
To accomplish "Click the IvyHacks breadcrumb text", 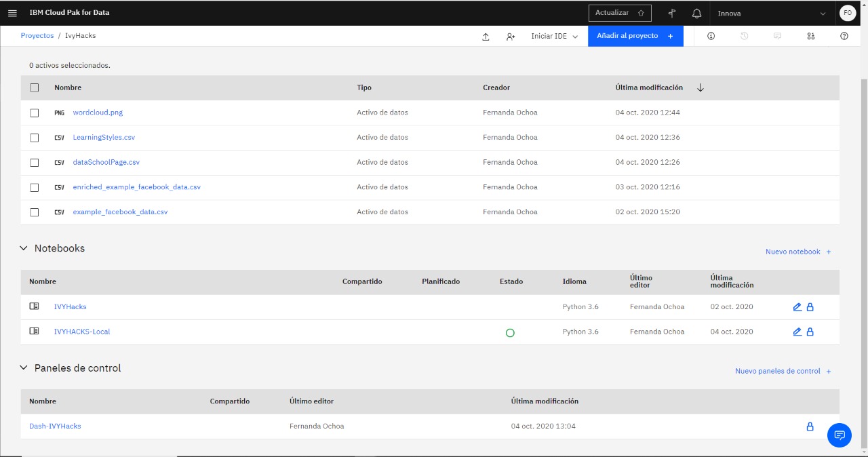I will (x=80, y=36).
